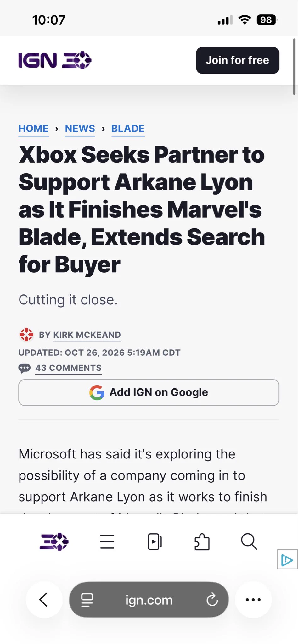Go to the HOME breadcrumb link
The height and width of the screenshot is (644, 298).
[x=34, y=129]
